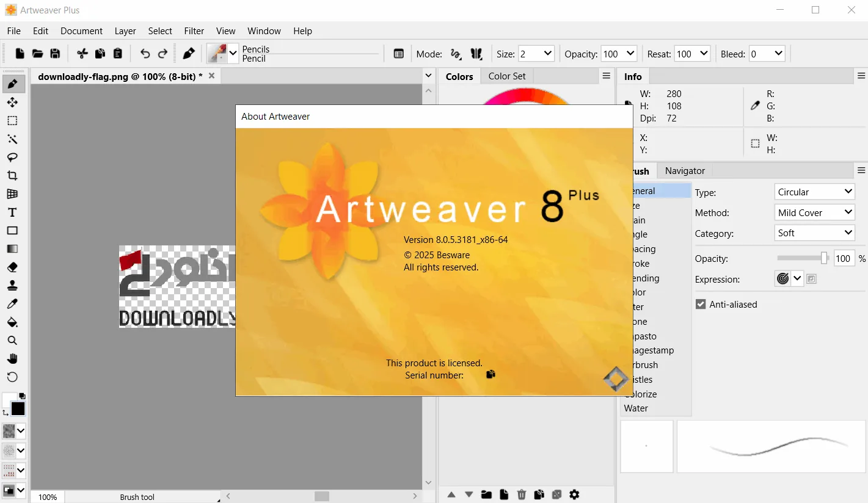Image resolution: width=868 pixels, height=503 pixels.
Task: Select the rectangular Selection tool
Action: pyautogui.click(x=12, y=120)
